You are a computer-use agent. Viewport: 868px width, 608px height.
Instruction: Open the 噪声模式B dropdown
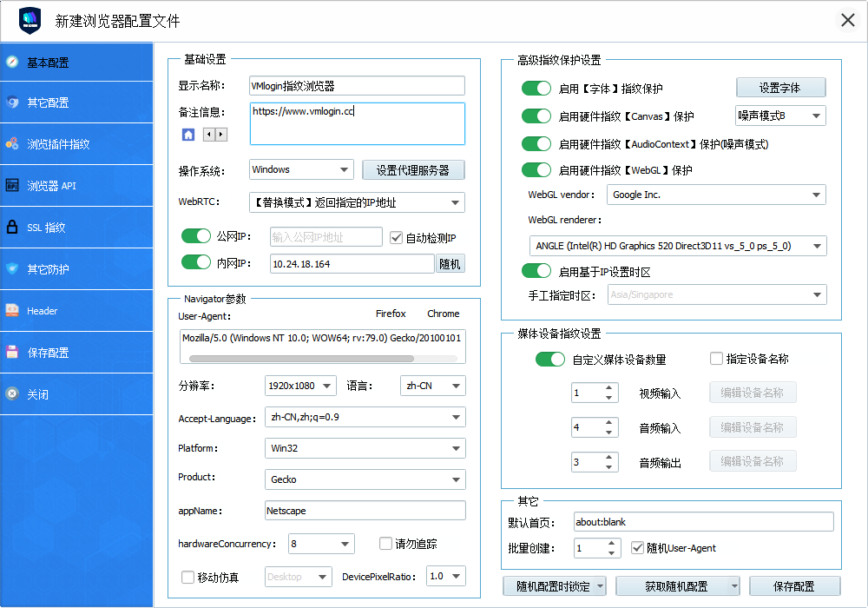[780, 116]
